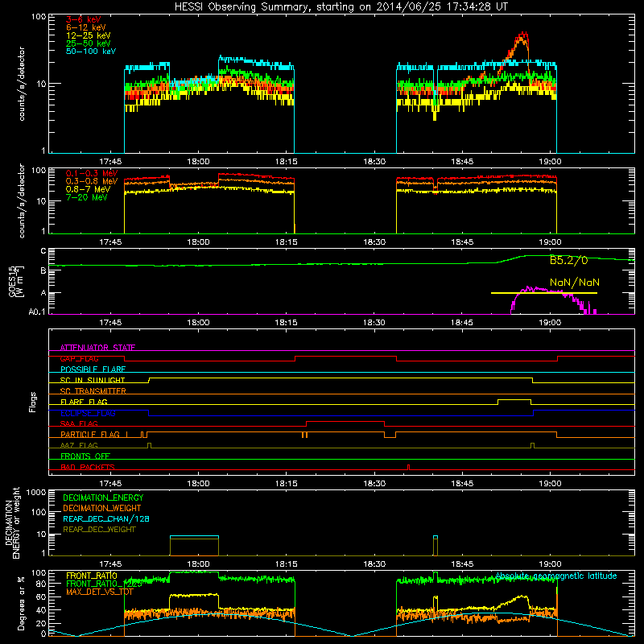This screenshot has height=644, width=644.
Task: Select the Degrees or % axis label
Action: (x=21, y=603)
